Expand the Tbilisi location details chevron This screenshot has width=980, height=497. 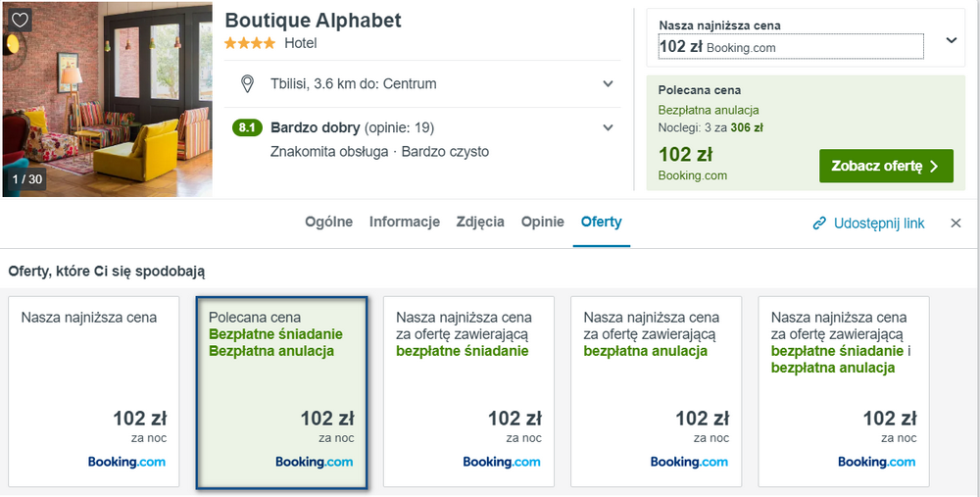(609, 83)
